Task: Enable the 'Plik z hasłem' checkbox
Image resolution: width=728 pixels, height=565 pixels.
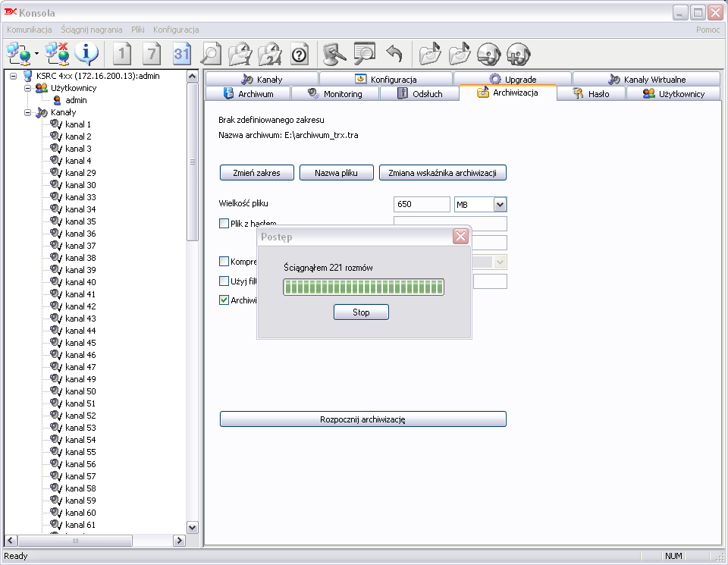Action: 224,223
